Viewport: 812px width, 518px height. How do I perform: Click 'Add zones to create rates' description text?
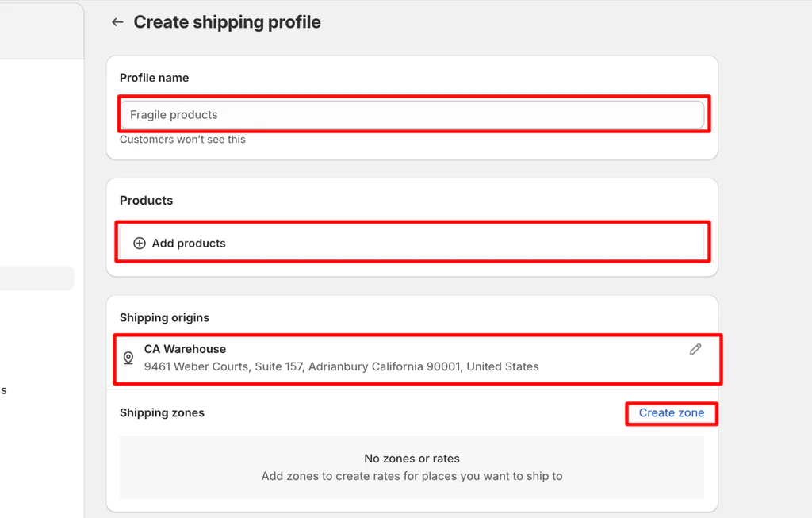click(412, 476)
